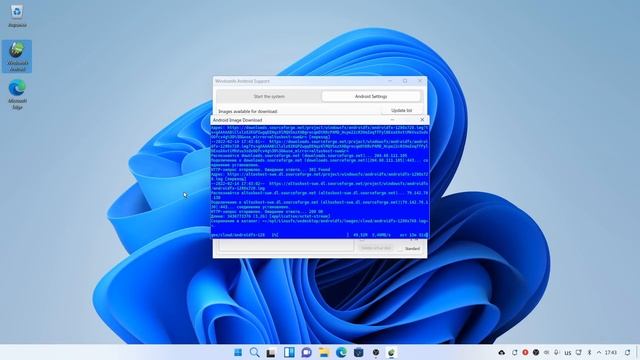Click the Bluetooth tray icon
640x360 pixels.
[589, 352]
